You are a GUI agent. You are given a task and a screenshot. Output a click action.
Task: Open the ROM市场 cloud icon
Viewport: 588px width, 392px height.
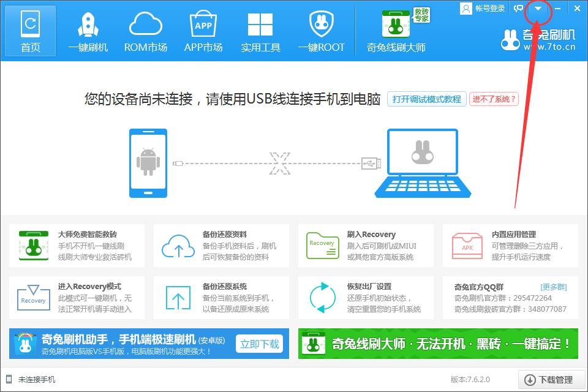coord(145,23)
